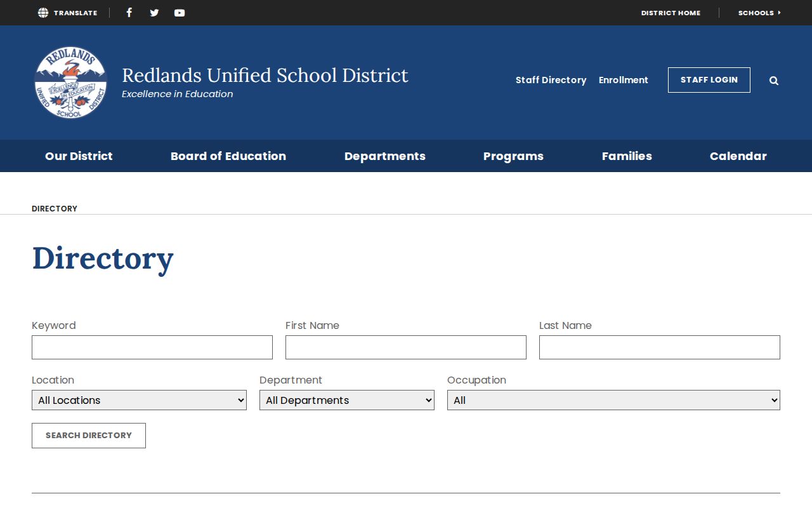Click the Occupation label text

(x=476, y=380)
